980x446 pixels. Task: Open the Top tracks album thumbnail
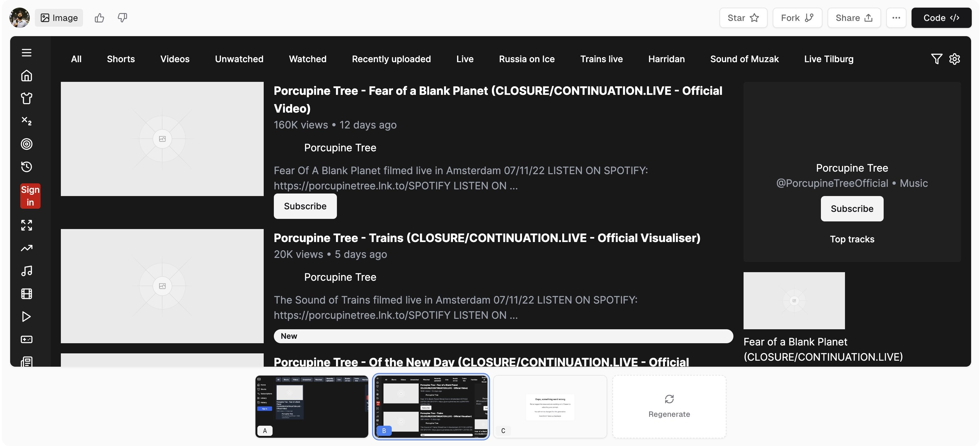tap(794, 300)
